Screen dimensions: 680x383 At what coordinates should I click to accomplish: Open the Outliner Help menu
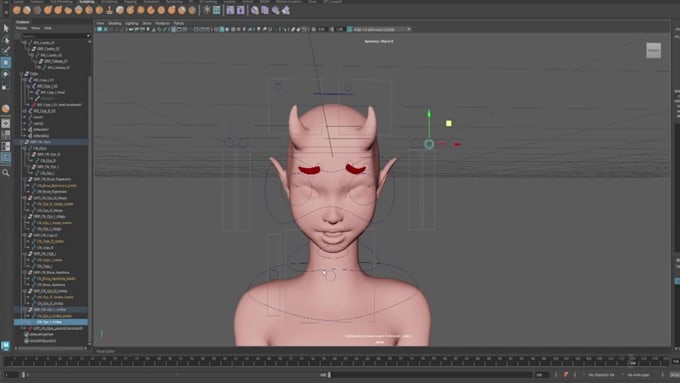point(48,28)
